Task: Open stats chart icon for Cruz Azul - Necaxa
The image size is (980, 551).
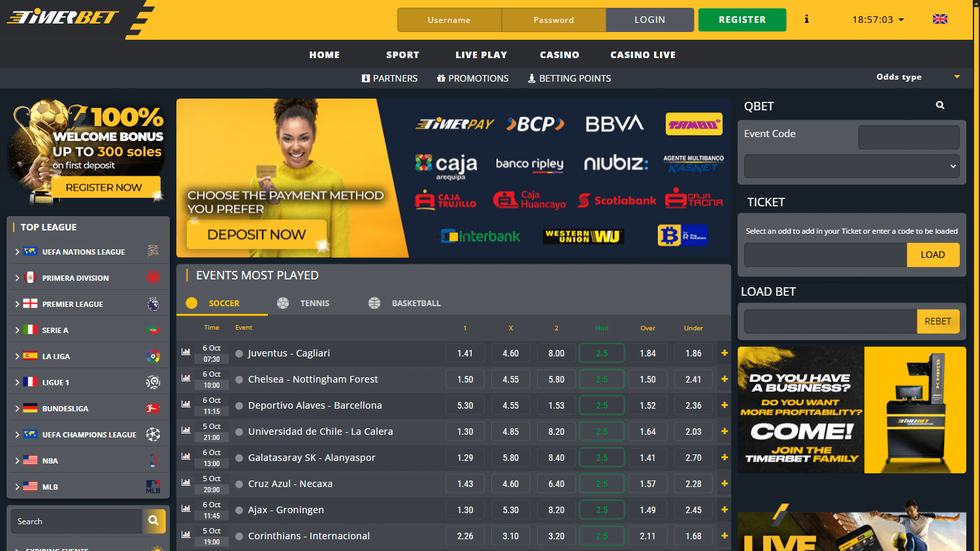Action: coord(186,482)
